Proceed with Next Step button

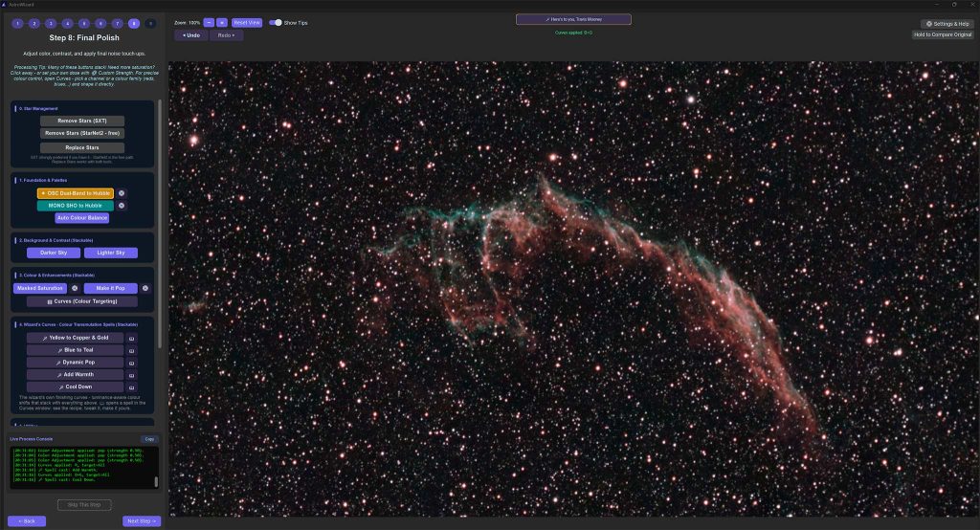[142, 521]
